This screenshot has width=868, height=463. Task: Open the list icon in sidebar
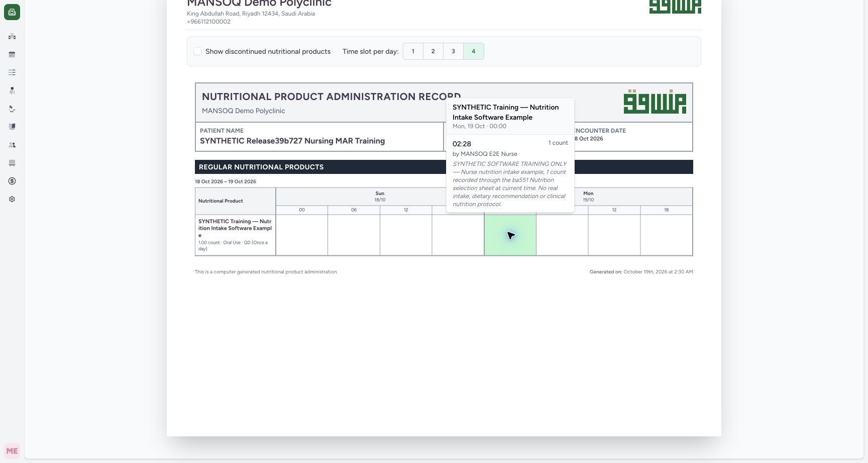(12, 72)
